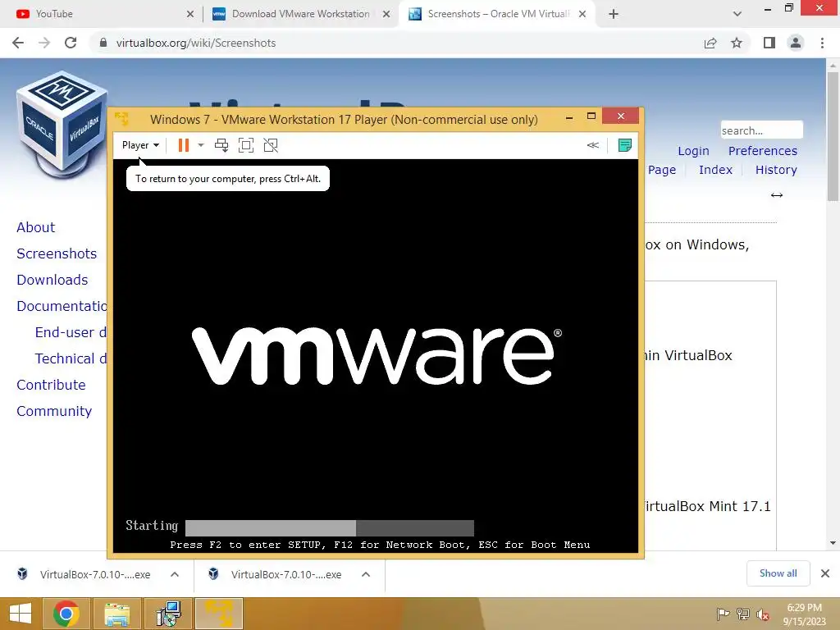Open Chrome profile avatar
The width and height of the screenshot is (840, 630).
(x=796, y=43)
